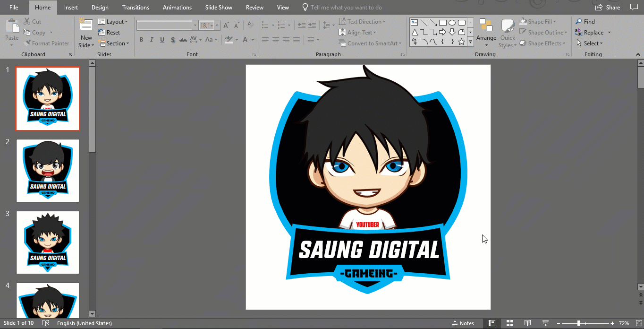The height and width of the screenshot is (329, 644).
Task: Select the Format Painter tool
Action: pos(46,43)
